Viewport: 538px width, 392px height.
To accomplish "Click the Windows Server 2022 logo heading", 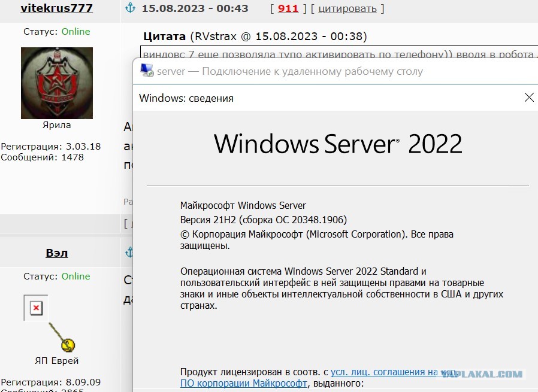I will tap(338, 144).
